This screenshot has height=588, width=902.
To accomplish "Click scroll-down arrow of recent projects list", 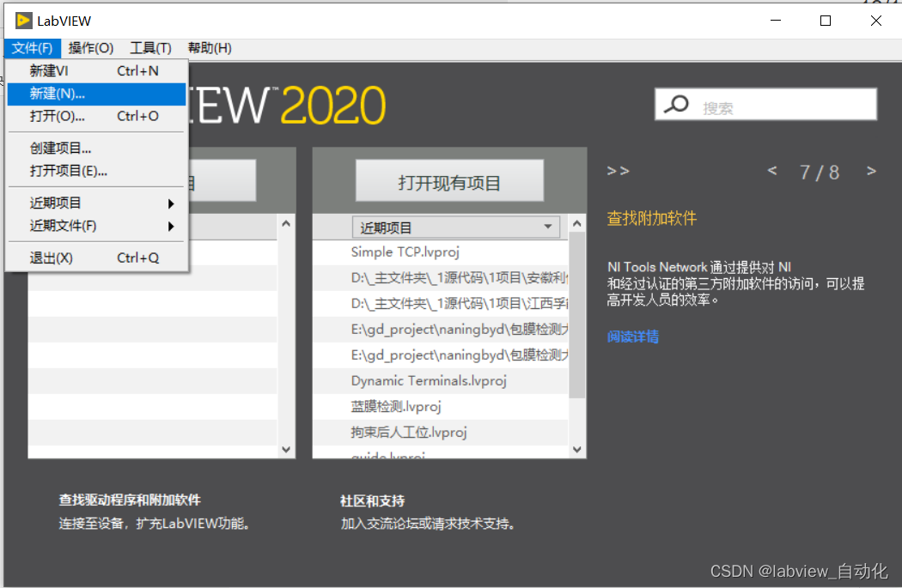I will pyautogui.click(x=577, y=450).
